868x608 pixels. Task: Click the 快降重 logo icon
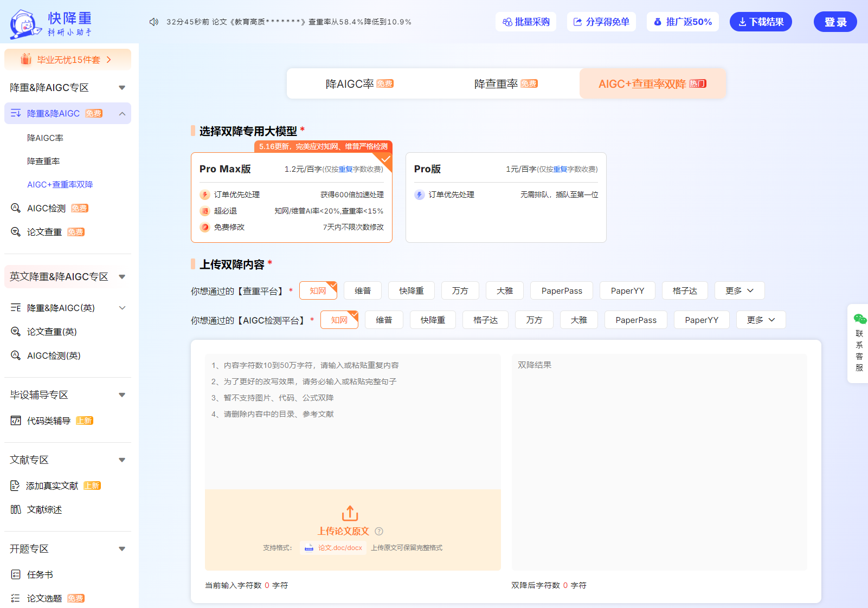click(25, 24)
